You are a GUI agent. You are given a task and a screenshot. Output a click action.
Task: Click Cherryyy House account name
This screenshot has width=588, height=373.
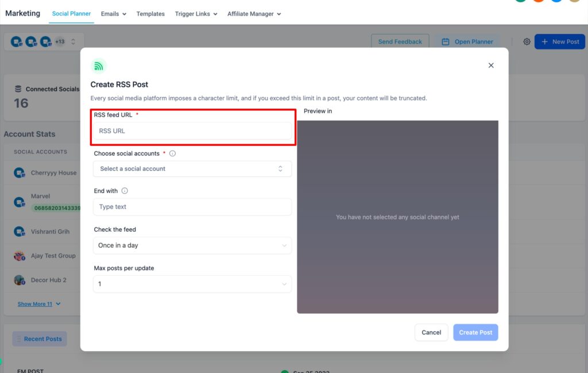tap(53, 173)
